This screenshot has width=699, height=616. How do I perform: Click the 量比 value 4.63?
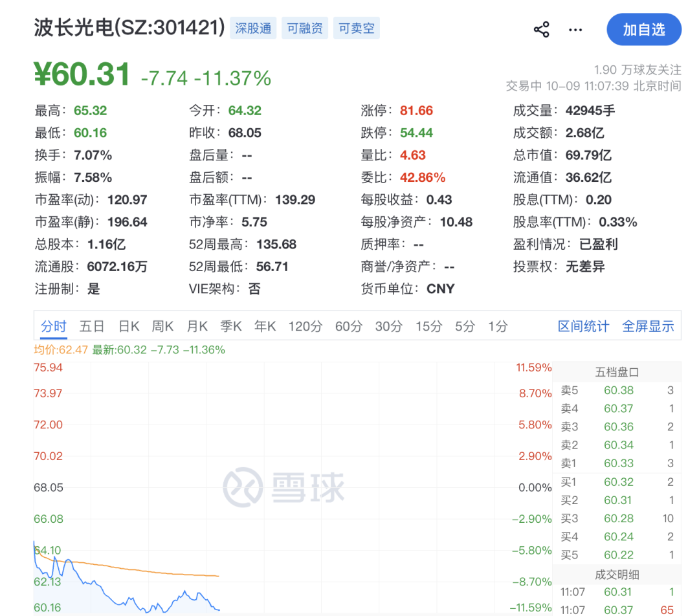pos(413,155)
